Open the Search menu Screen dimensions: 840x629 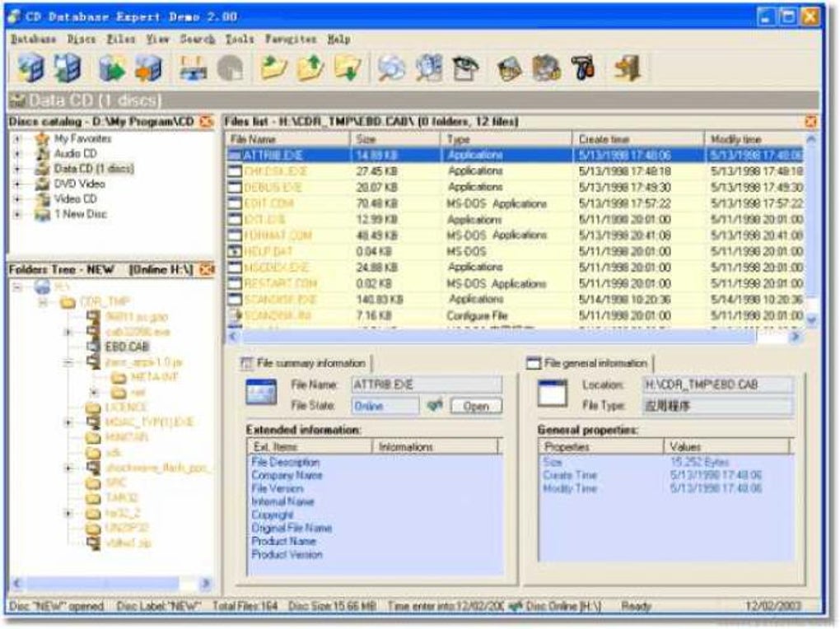tap(197, 40)
